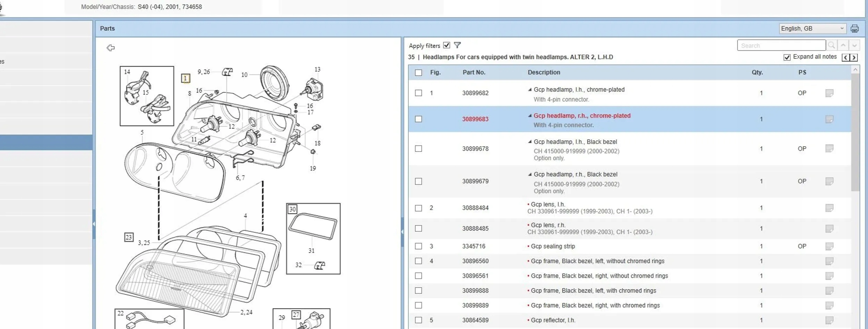Go to next parts section arrow

pos(854,58)
